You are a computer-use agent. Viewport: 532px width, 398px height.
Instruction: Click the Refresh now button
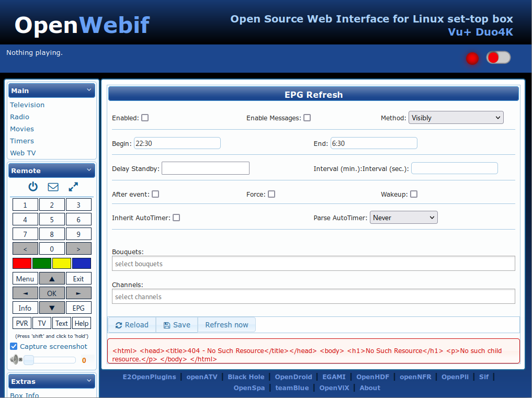coord(227,324)
